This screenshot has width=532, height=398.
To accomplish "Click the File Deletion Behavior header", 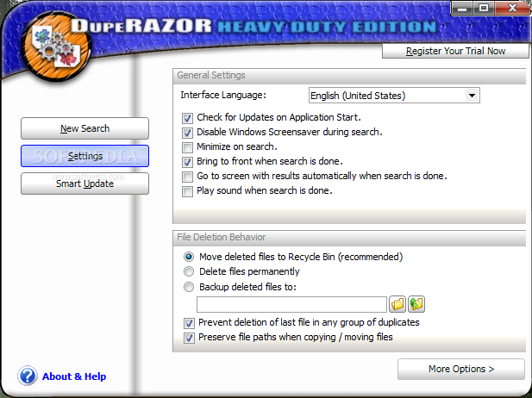I will [x=349, y=238].
